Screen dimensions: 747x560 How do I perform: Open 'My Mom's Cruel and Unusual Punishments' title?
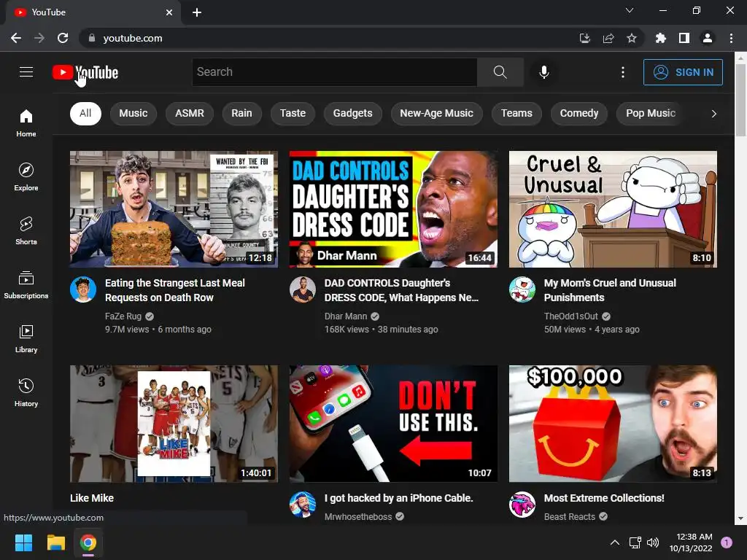(610, 290)
